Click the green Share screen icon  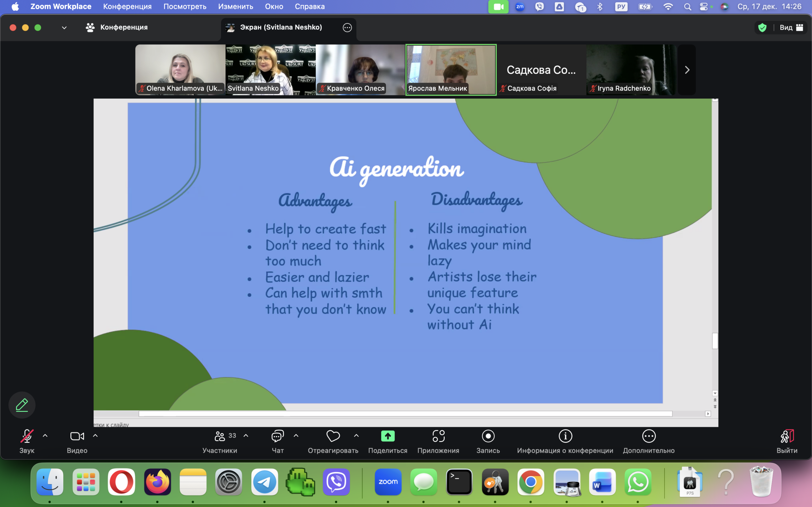click(x=388, y=436)
